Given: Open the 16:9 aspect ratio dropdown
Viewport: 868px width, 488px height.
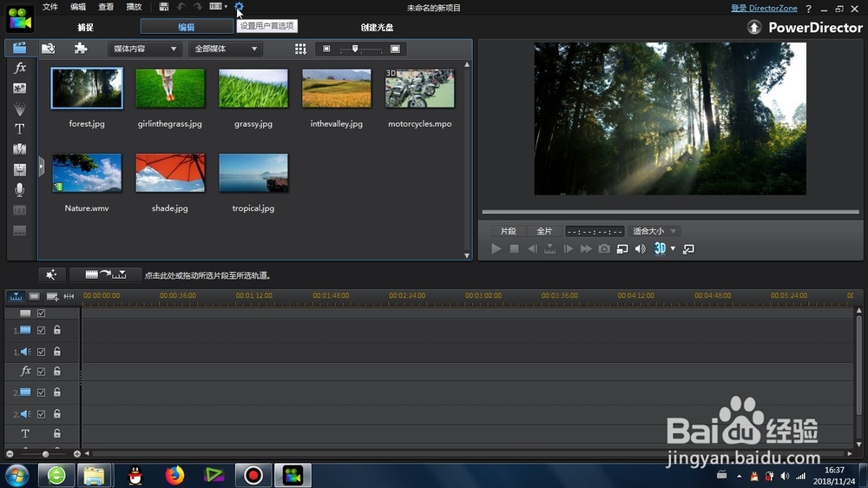Looking at the screenshot, I should click(218, 7).
